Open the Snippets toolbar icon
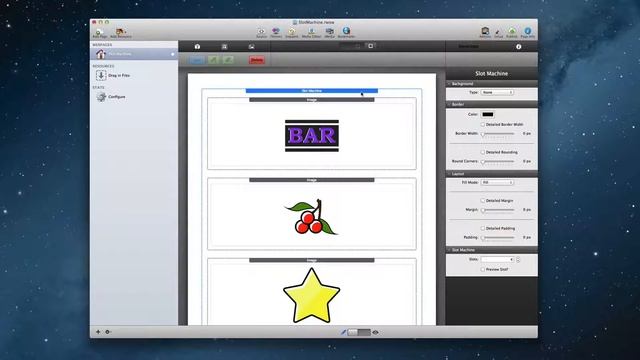The height and width of the screenshot is (360, 640). [291, 32]
